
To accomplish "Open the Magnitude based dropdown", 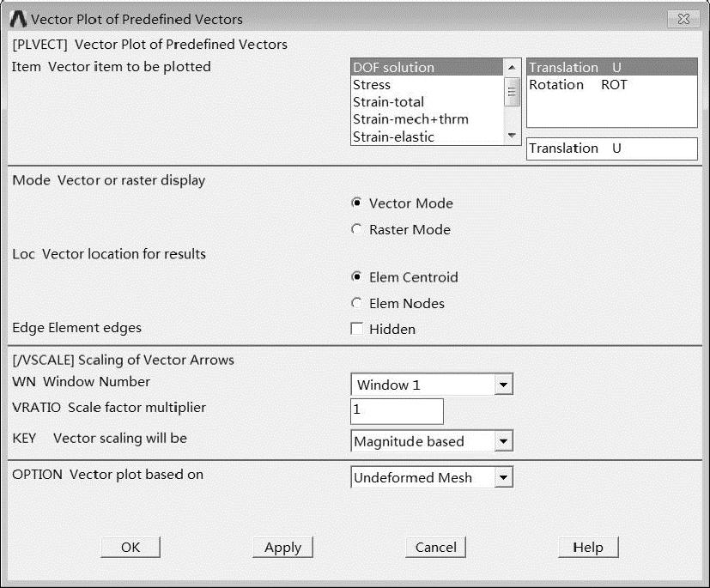I will [x=432, y=441].
